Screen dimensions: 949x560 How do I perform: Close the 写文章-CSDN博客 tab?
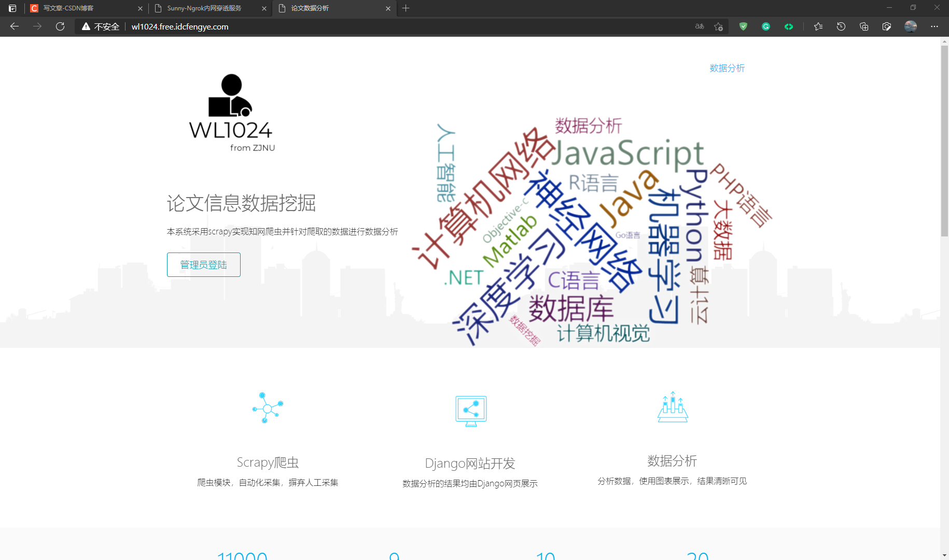click(x=140, y=8)
